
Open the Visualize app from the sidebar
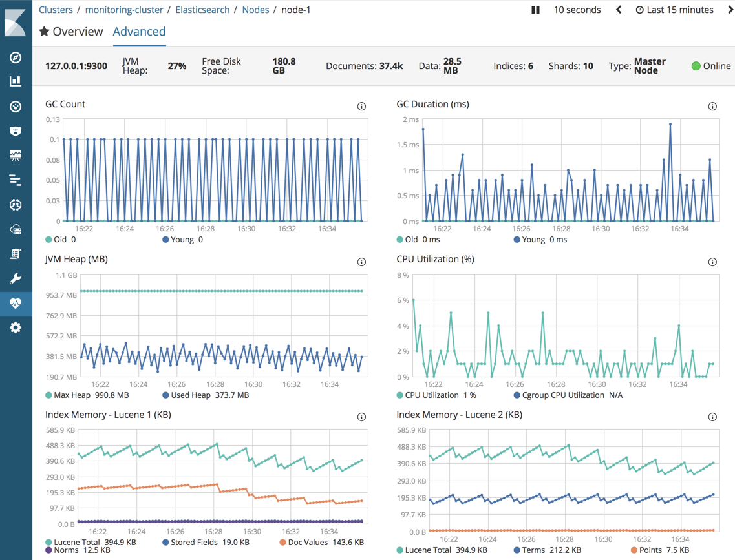(16, 81)
